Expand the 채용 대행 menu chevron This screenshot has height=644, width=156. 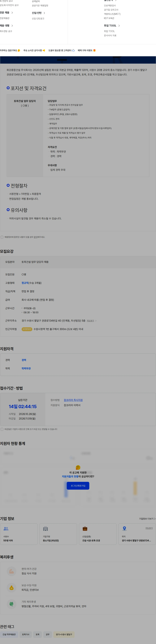tap(12, 26)
